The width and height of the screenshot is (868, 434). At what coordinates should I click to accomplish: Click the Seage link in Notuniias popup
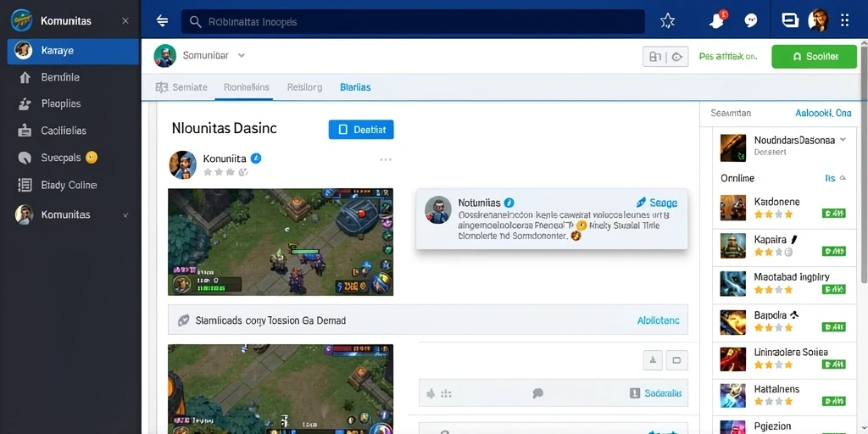(x=657, y=203)
